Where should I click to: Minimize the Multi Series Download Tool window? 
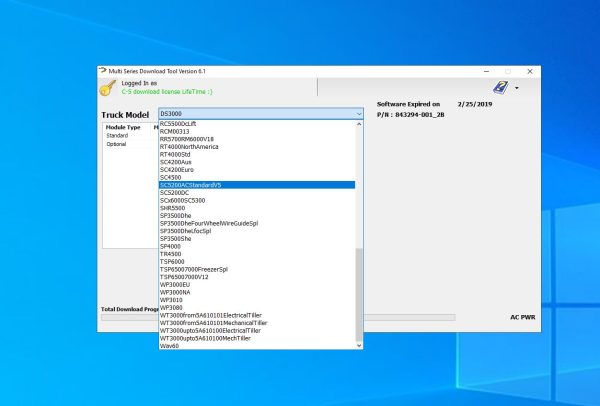coord(486,71)
